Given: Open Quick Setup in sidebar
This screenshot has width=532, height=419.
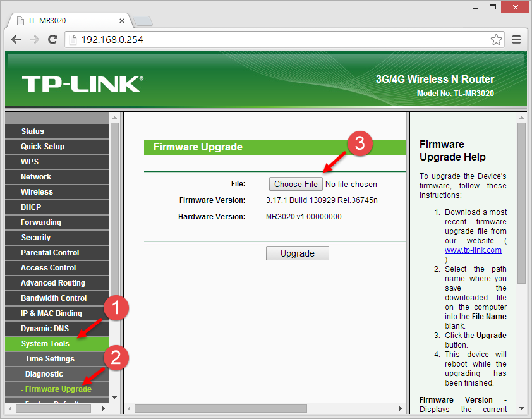Looking at the screenshot, I should click(x=57, y=147).
